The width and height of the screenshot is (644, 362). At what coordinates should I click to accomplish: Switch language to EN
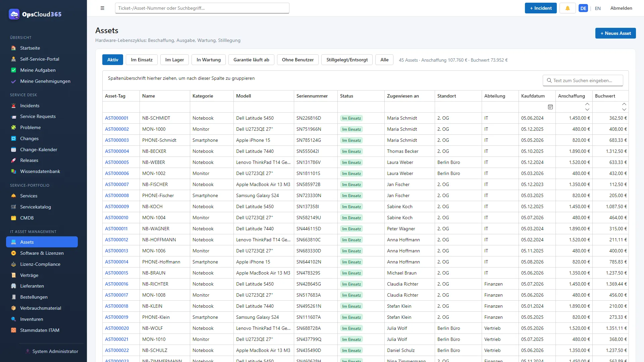598,8
